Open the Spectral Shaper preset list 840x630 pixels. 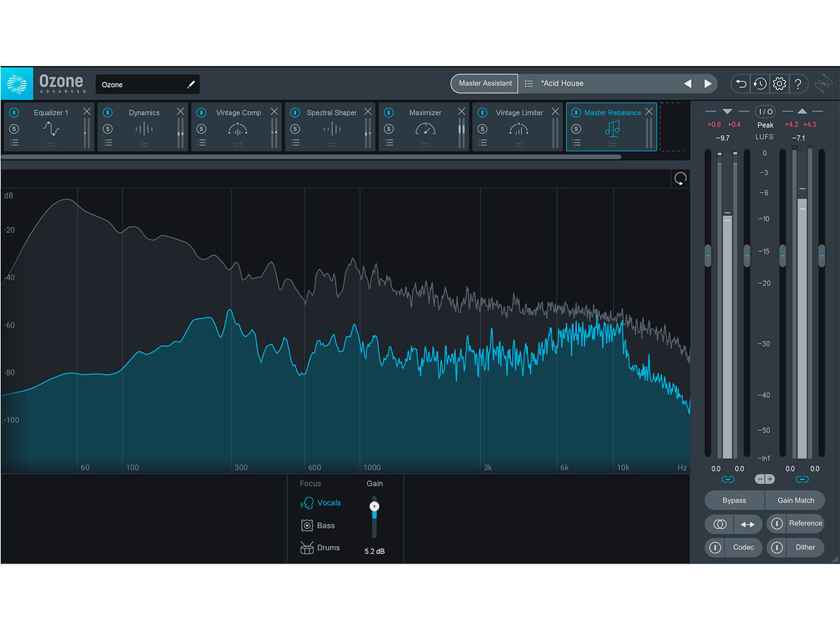295,143
